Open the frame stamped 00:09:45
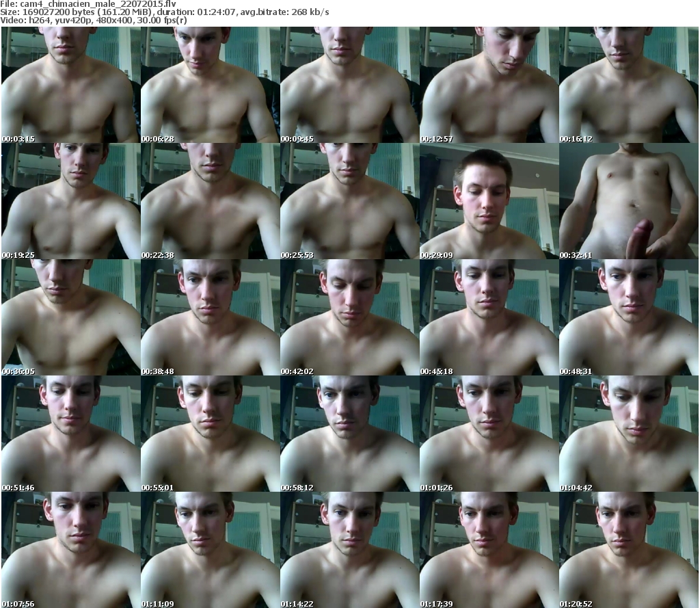 click(x=349, y=85)
